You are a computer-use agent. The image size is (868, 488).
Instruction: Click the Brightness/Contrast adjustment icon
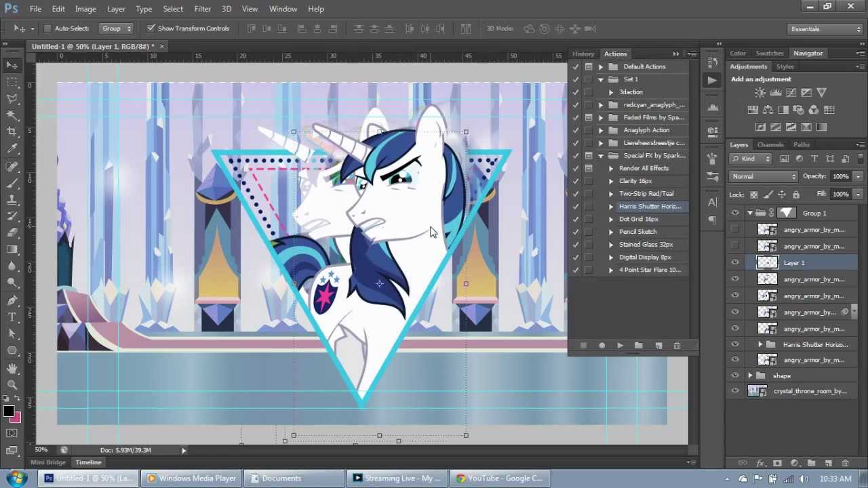coord(760,93)
